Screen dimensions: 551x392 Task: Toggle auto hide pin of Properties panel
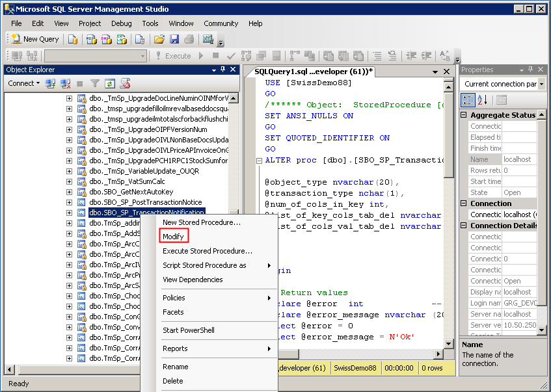click(x=531, y=70)
